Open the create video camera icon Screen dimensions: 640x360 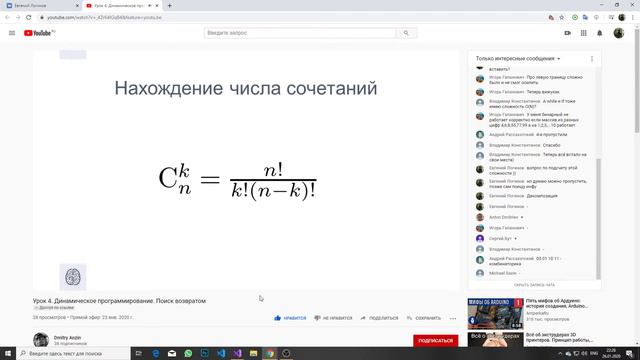[x=567, y=33]
